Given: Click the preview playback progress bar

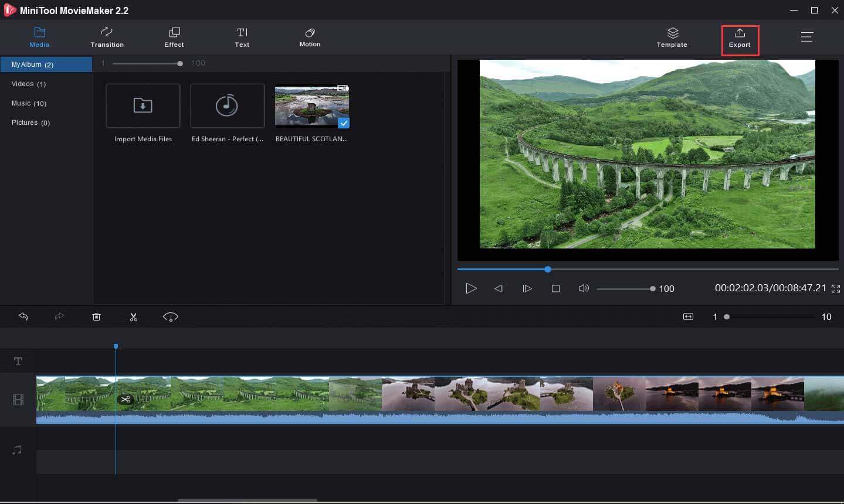Looking at the screenshot, I should (x=648, y=270).
